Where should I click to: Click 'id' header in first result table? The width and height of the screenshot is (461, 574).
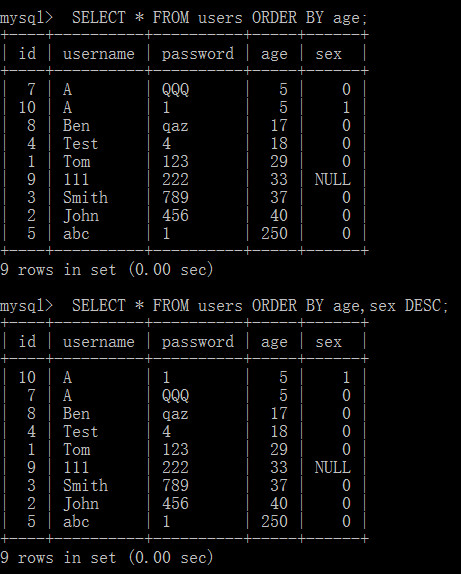click(27, 53)
